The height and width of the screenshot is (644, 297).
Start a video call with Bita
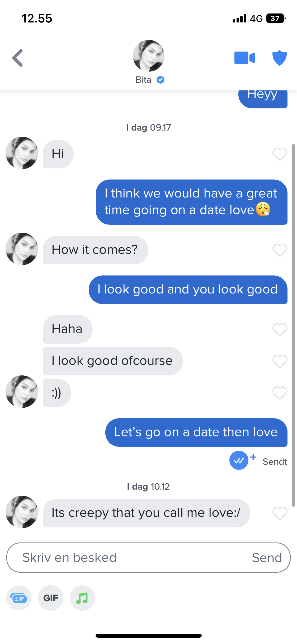(244, 58)
